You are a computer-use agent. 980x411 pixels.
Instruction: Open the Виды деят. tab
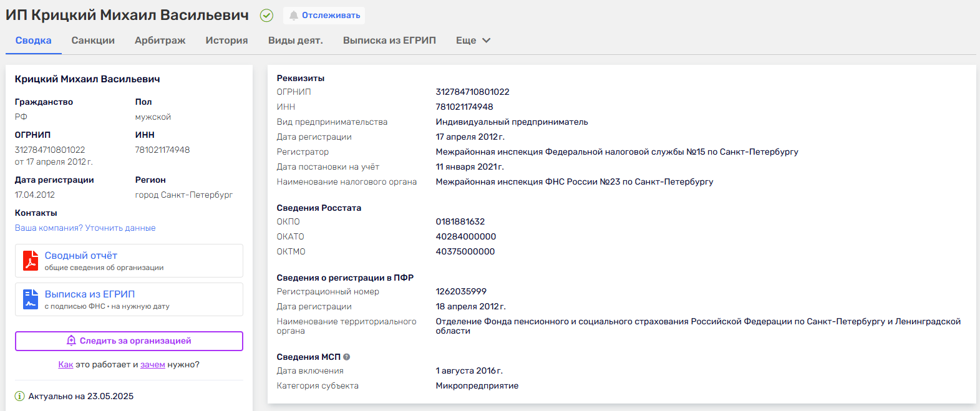coord(295,41)
